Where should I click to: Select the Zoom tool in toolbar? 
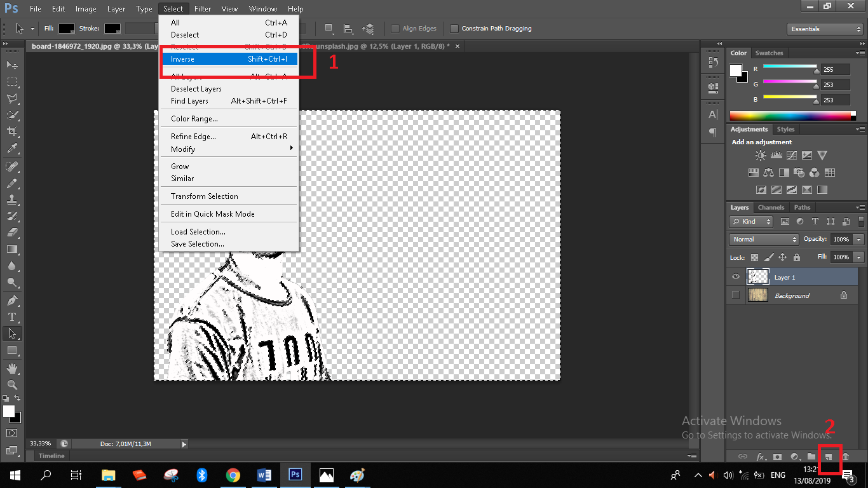(11, 385)
